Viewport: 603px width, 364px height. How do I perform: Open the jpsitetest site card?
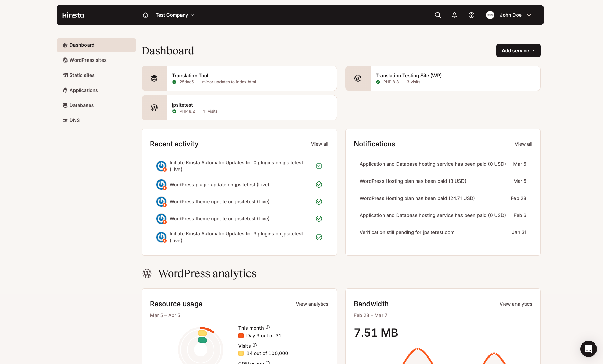[x=239, y=108]
